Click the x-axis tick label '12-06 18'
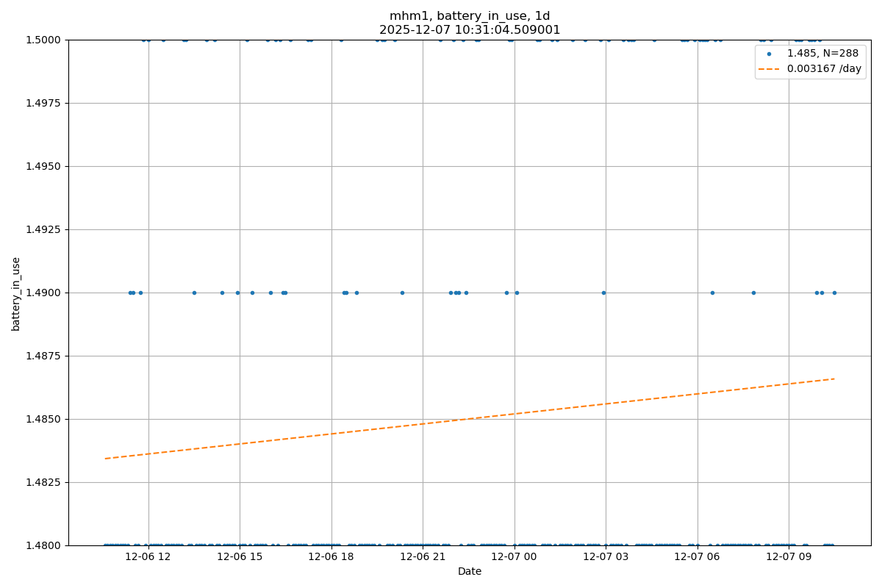Image resolution: width=882 pixels, height=588 pixels. point(331,557)
